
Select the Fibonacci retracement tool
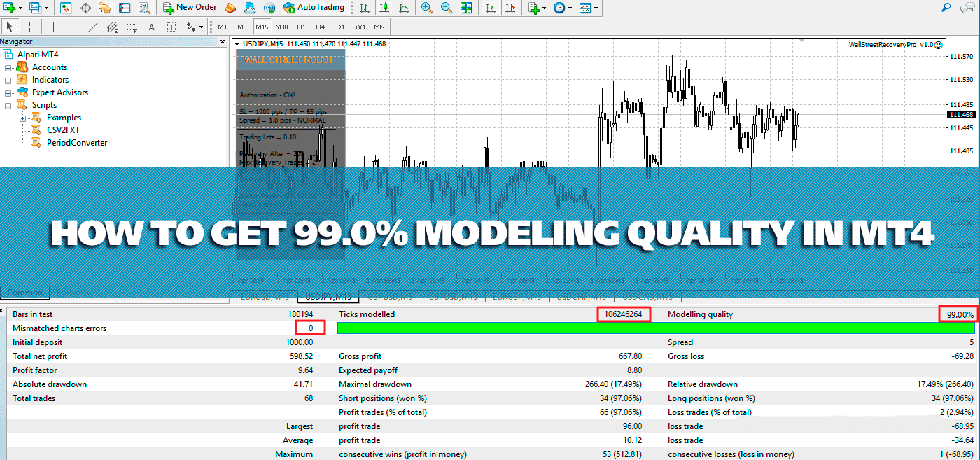132,27
